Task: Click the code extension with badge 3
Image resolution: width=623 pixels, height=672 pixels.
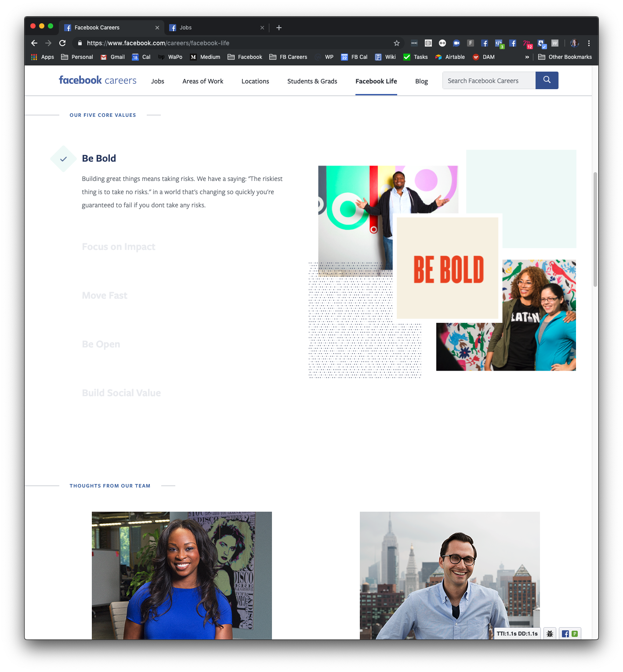Action: click(x=499, y=43)
